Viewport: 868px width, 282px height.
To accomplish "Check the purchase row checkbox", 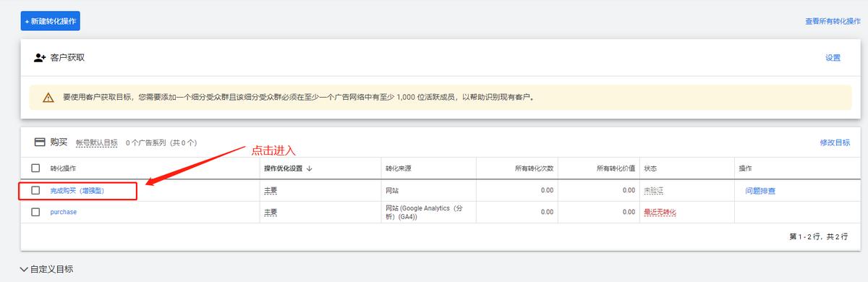I will [35, 212].
